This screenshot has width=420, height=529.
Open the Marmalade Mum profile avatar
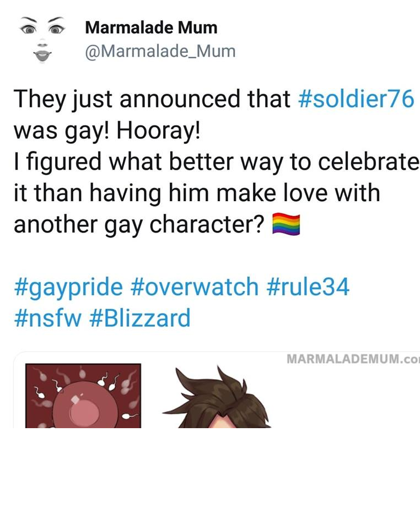[x=42, y=40]
